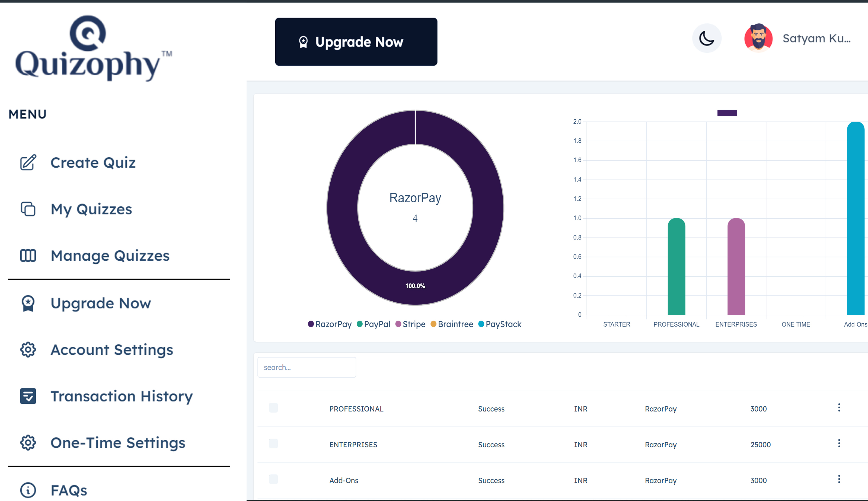Toggle the RazorPay legend swatch
Viewport: 868px width, 501px height.
pyautogui.click(x=311, y=324)
